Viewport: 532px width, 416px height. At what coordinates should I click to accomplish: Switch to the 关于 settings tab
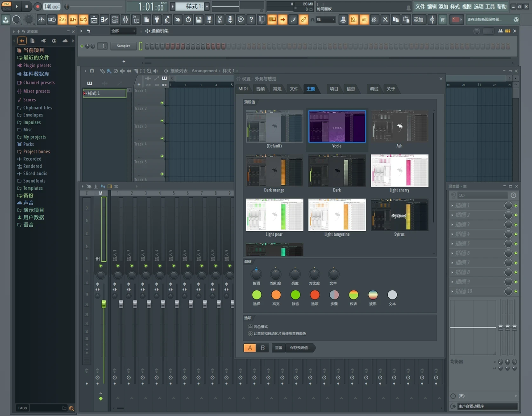pyautogui.click(x=391, y=89)
